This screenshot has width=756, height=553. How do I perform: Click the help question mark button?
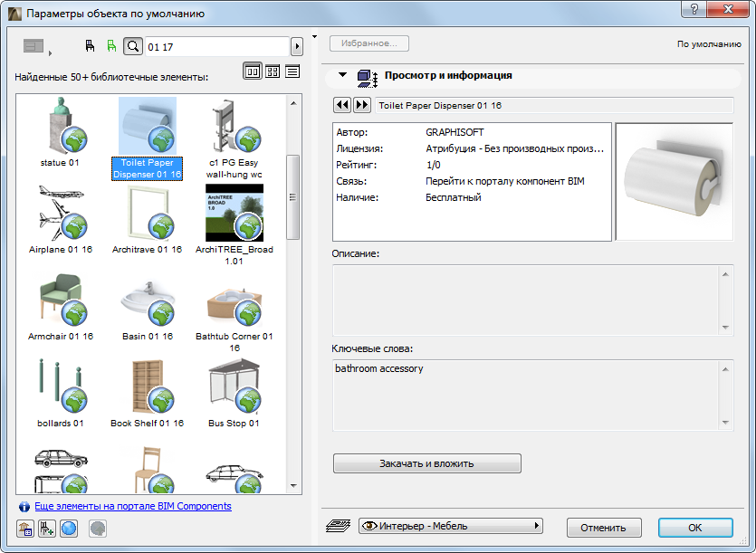coord(694,9)
